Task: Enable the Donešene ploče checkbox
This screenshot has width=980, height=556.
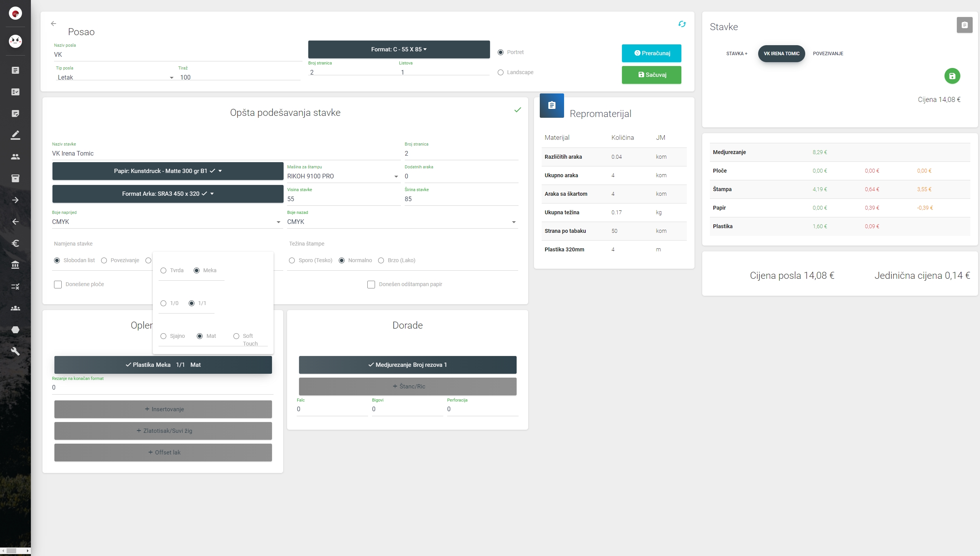Action: [58, 285]
